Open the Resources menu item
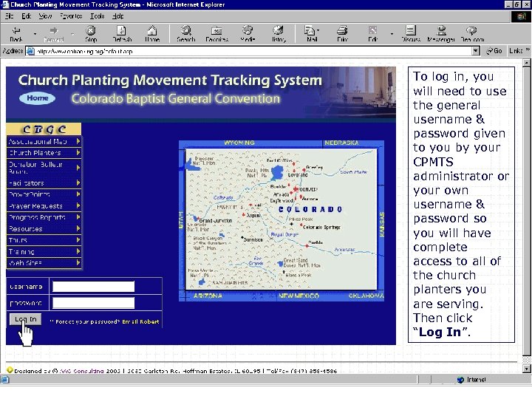532x399 pixels. (x=44, y=228)
